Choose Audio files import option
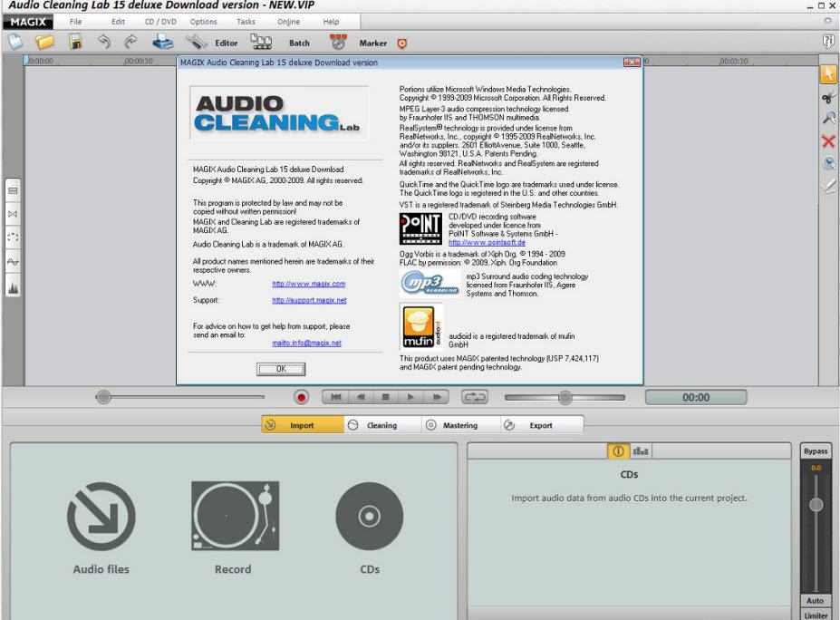 pos(101,528)
